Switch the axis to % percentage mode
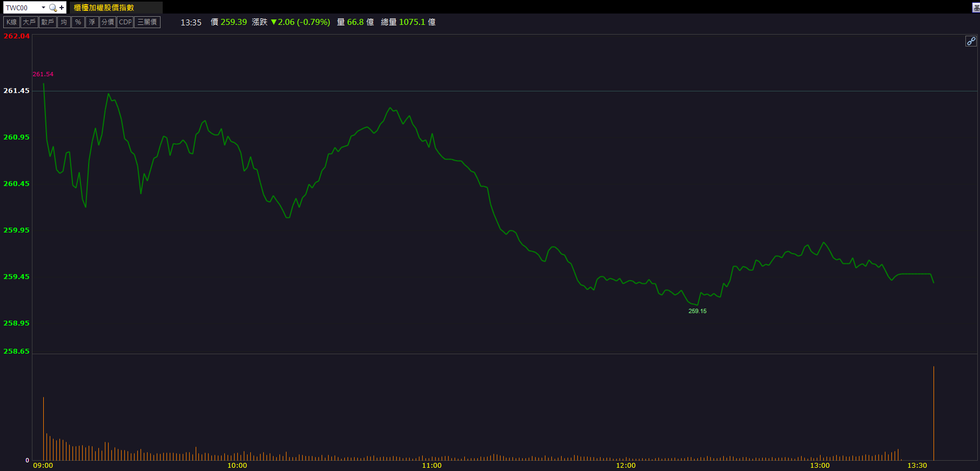This screenshot has width=980, height=471. pyautogui.click(x=78, y=22)
